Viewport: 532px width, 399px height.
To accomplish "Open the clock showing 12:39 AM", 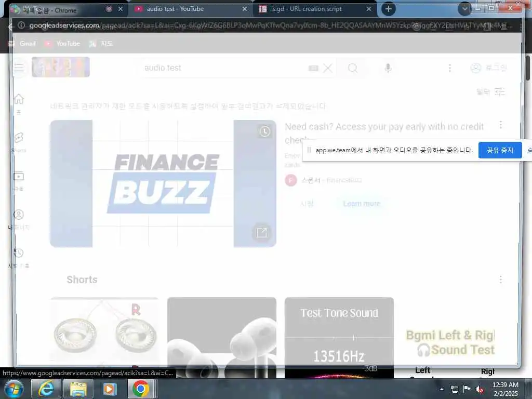I will (x=506, y=389).
